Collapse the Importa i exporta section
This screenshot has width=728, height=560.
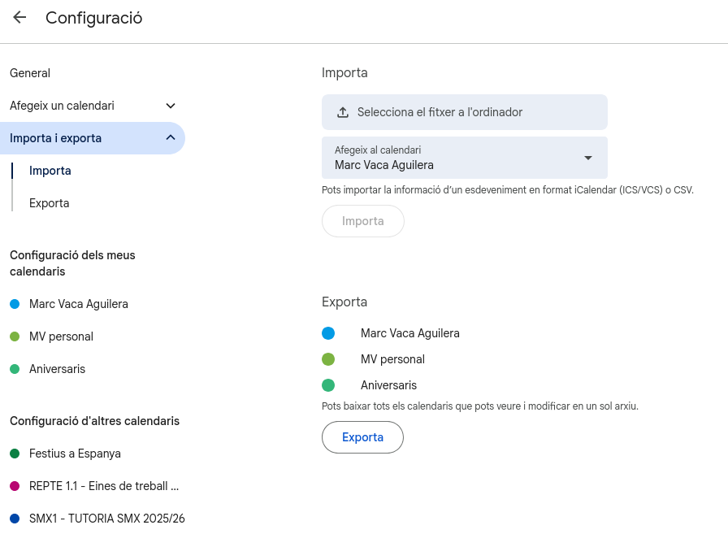[x=171, y=138]
